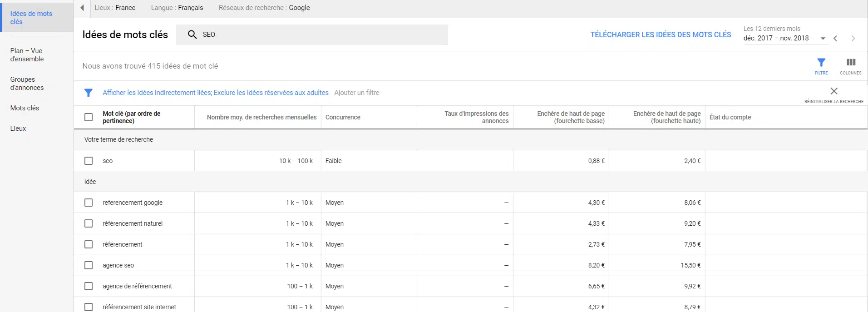The image size is (868, 312).
Task: Open the date range dropdown arrow
Action: [823, 39]
